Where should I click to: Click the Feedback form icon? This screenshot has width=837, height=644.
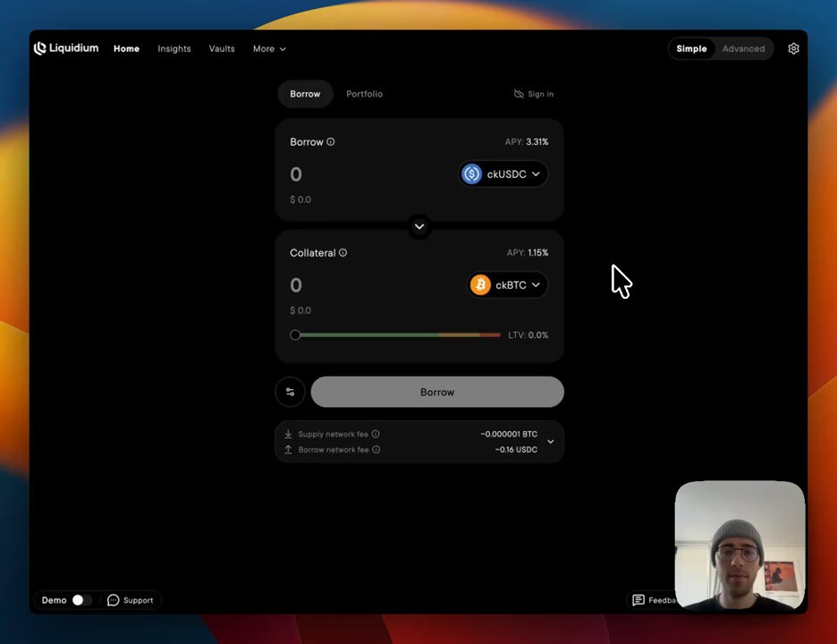coord(638,600)
